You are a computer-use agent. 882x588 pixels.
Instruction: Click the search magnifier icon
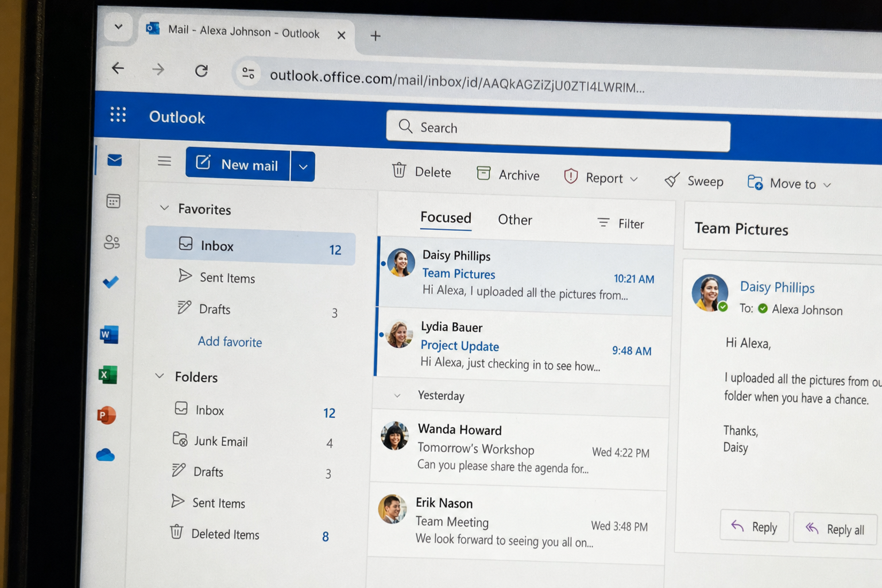(405, 126)
